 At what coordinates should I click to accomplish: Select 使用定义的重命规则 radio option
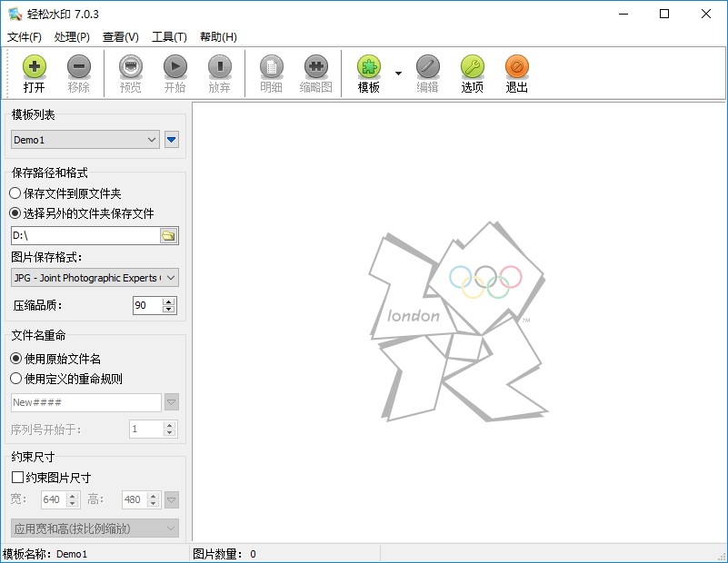[x=66, y=379]
